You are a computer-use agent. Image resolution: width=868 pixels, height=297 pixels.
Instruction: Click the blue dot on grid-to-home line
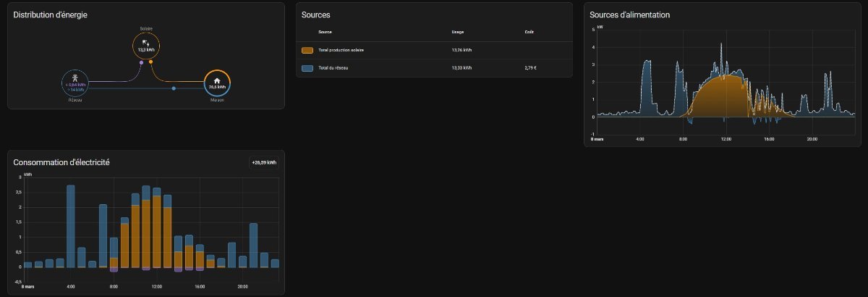pyautogui.click(x=174, y=88)
